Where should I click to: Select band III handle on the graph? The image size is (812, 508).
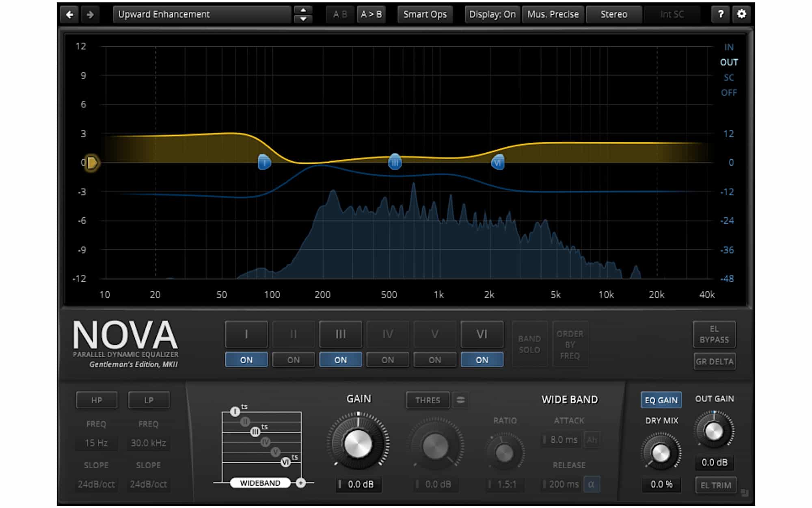pyautogui.click(x=395, y=162)
